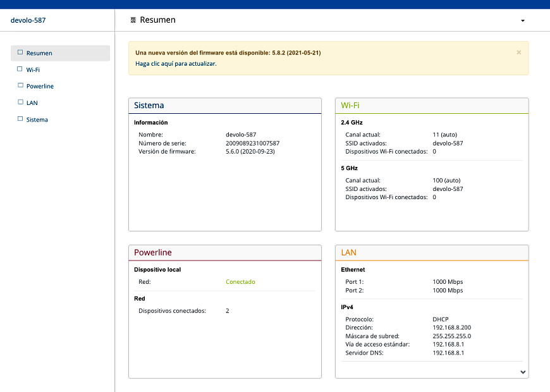This screenshot has height=392, width=550.
Task: Click the IP address 192.168.8.200
Action: point(452,328)
